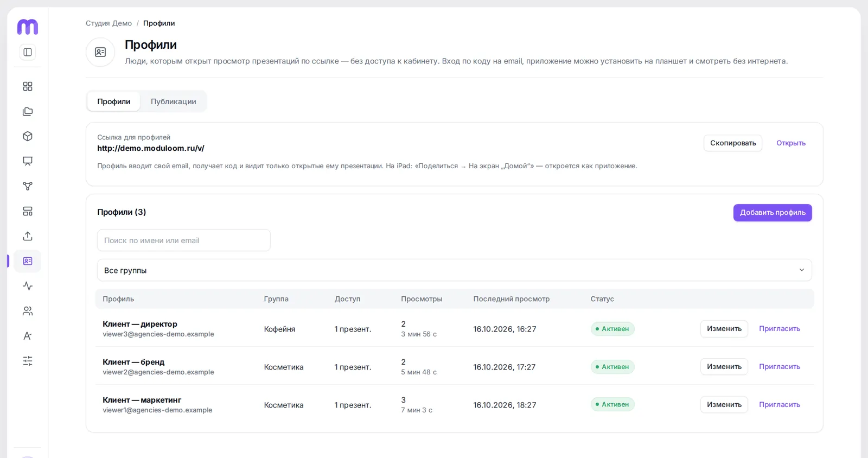Screen dimensions: 868x458
Task: Invite "Клиент — маркетинг" via Пригласить
Action: coord(780,405)
